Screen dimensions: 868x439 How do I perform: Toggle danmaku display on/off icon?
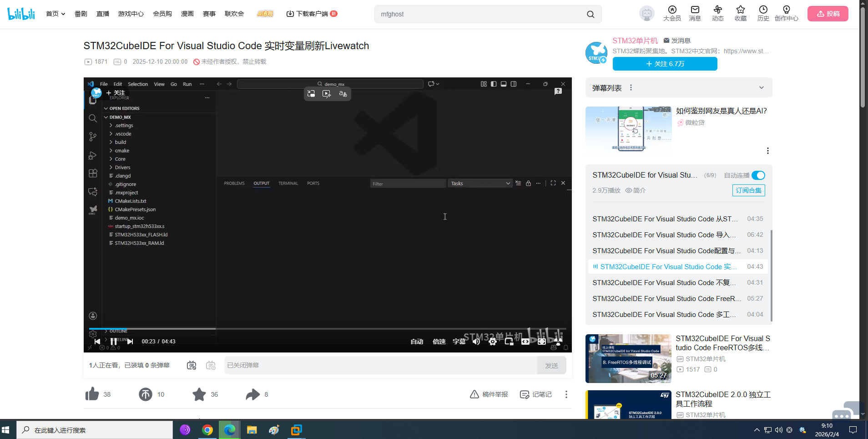(192, 365)
